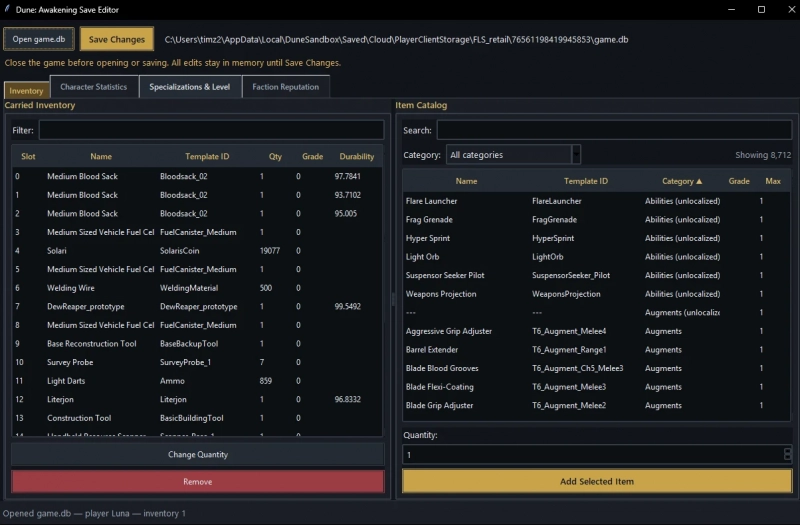Select Blade Flexi-Coating augment

(596, 387)
